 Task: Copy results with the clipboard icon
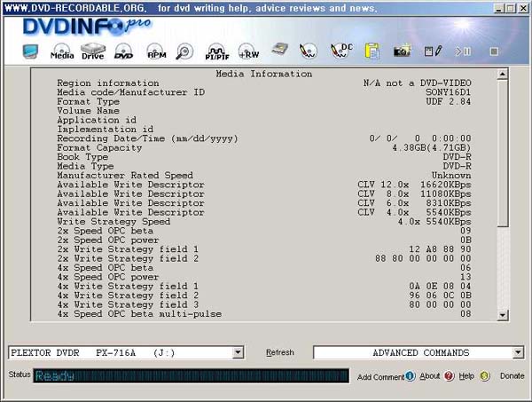pos(372,51)
